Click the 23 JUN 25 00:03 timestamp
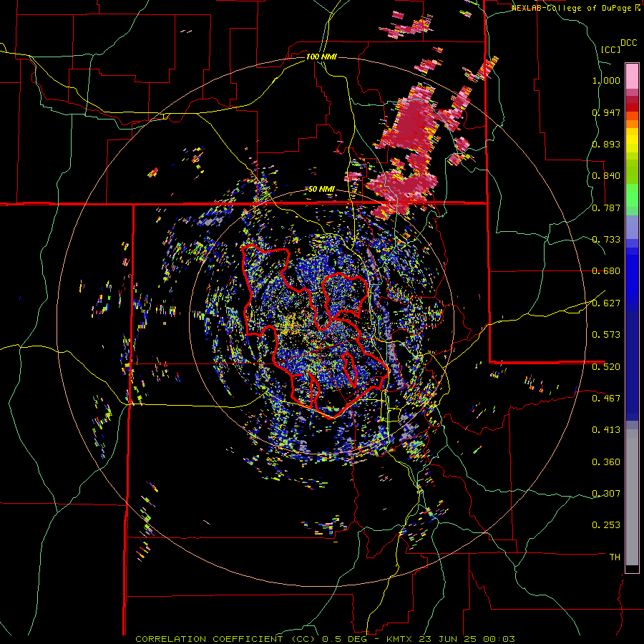Viewport: 644px width, 644px height. pos(467,639)
